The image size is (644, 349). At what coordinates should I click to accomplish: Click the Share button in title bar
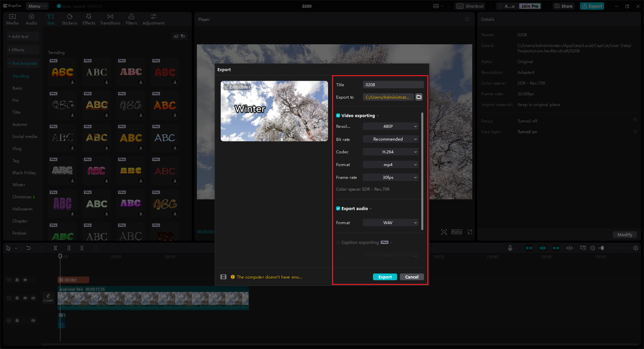563,6
